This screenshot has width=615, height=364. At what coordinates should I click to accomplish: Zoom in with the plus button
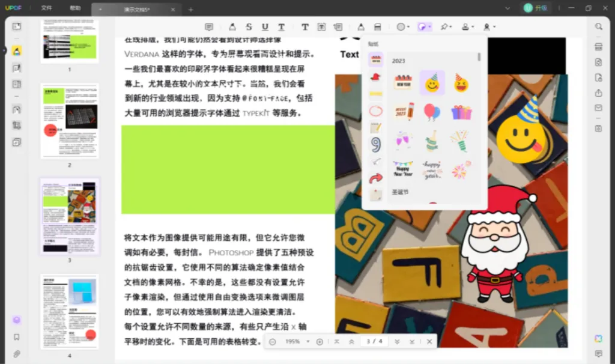point(320,342)
